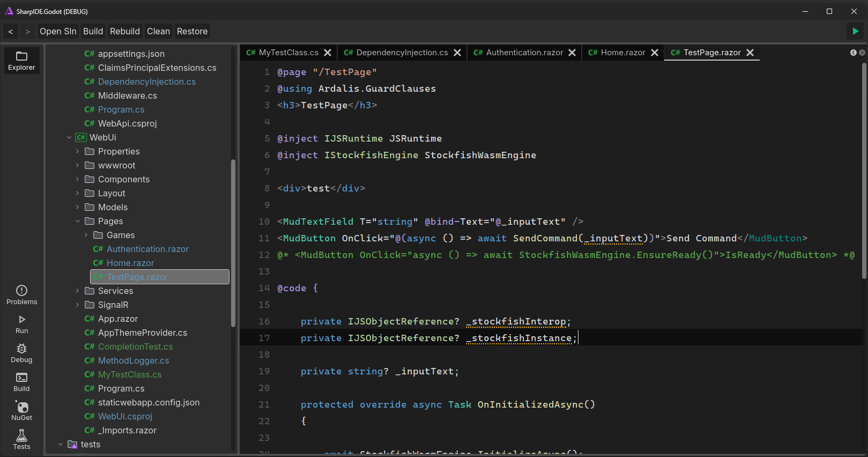This screenshot has height=457, width=868.
Task: Collapse the Pages folder
Action: [77, 221]
